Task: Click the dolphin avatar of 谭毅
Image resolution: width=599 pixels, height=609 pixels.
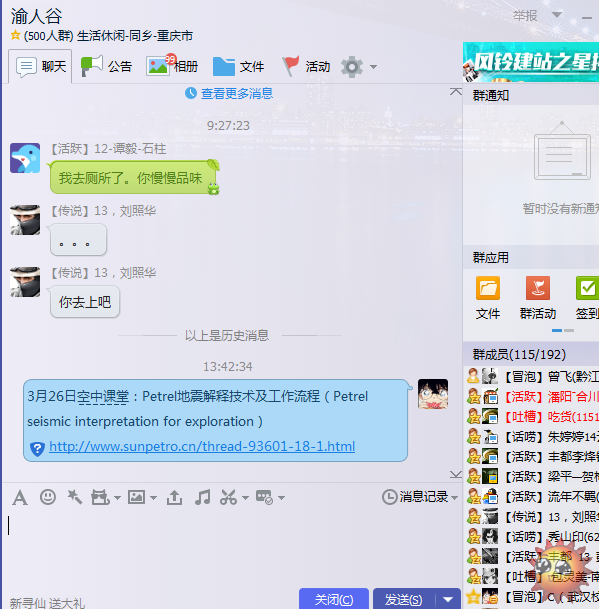Action: (x=25, y=158)
